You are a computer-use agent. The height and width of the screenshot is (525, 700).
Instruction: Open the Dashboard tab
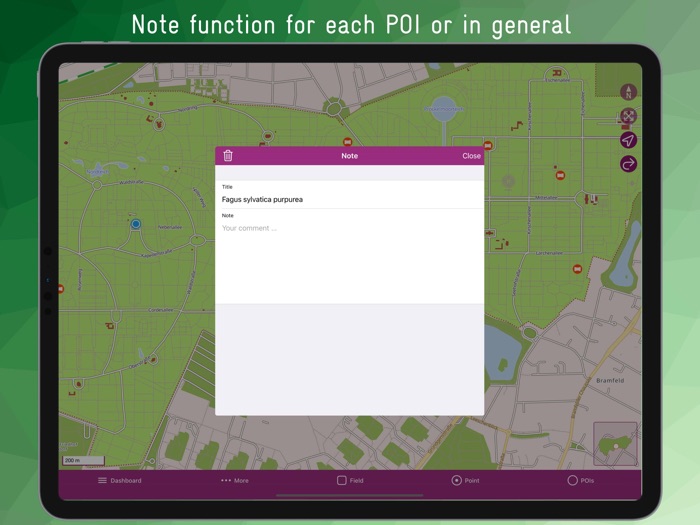point(120,480)
